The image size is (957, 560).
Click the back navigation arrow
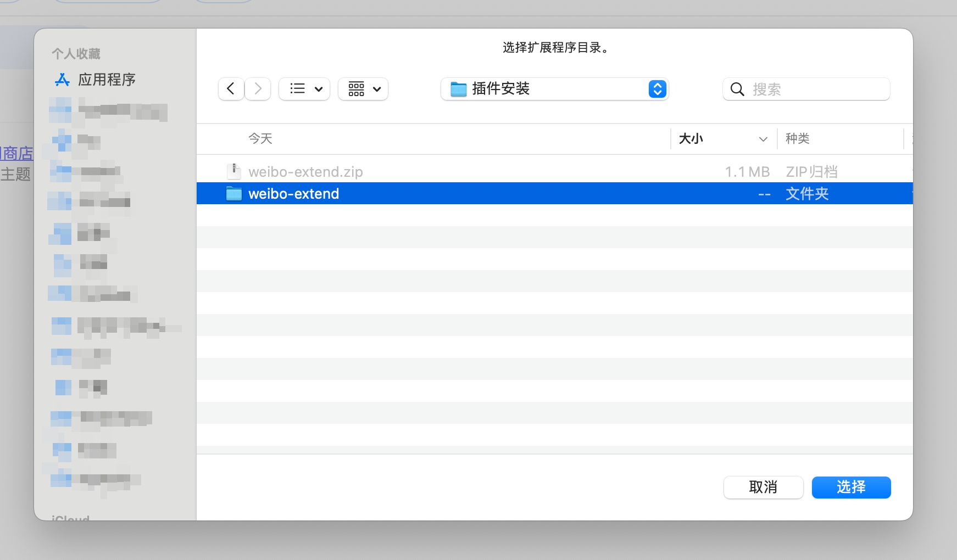[x=231, y=89]
